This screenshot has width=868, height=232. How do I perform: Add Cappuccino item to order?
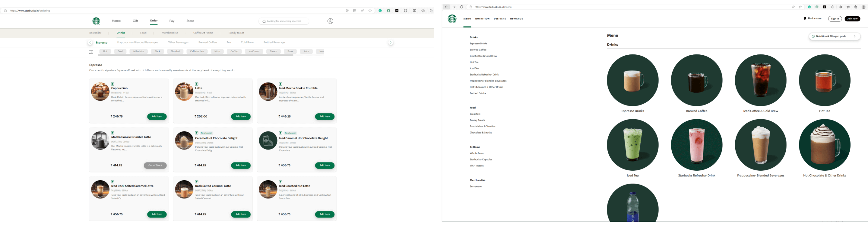click(157, 117)
